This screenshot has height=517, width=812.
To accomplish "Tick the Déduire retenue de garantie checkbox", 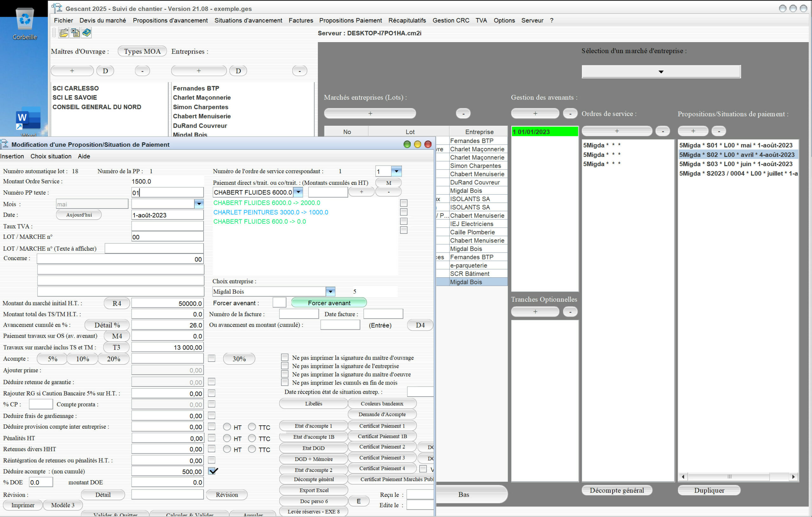I will point(212,382).
